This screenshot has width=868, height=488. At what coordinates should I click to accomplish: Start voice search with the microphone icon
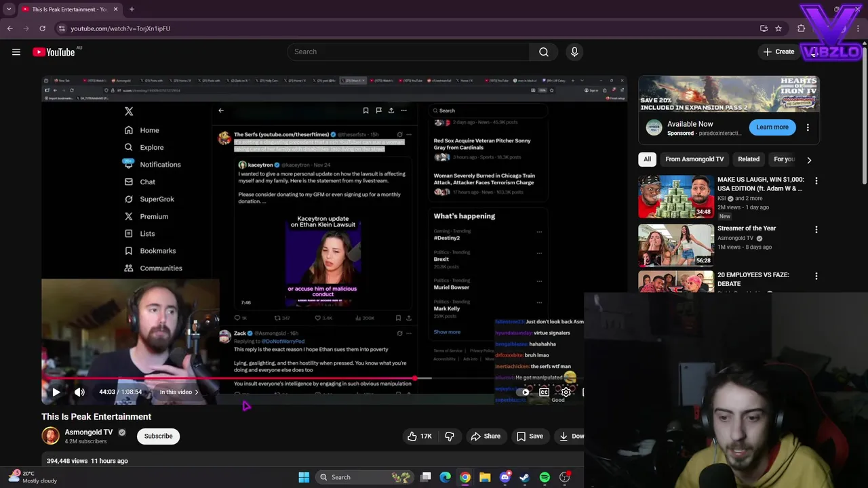tap(574, 52)
